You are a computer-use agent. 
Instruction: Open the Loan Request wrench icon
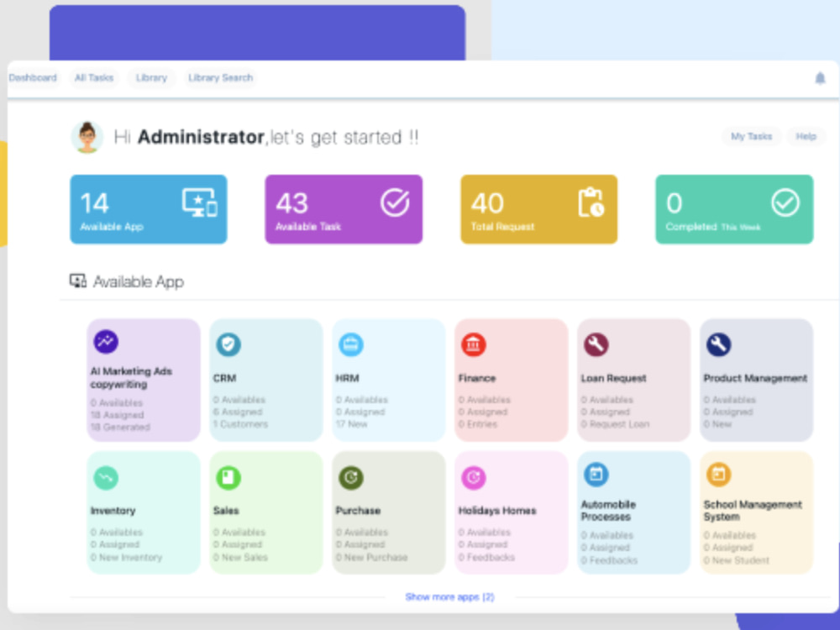click(x=596, y=344)
